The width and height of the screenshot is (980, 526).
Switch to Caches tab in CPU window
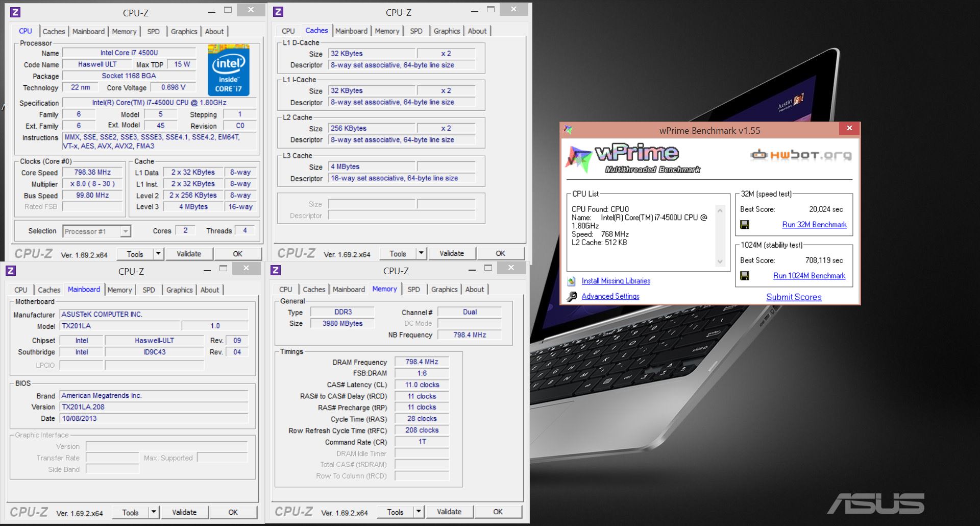[x=54, y=31]
